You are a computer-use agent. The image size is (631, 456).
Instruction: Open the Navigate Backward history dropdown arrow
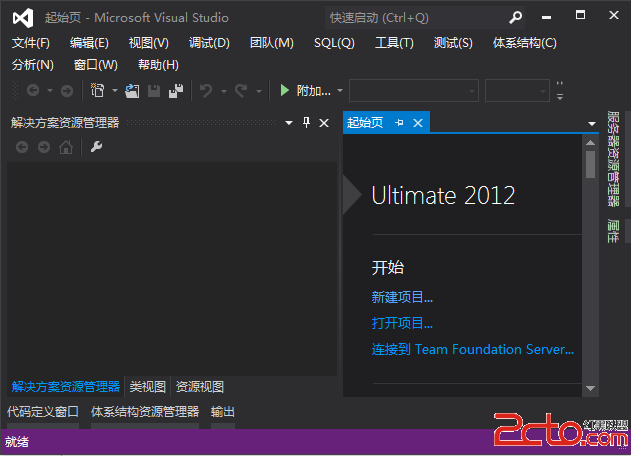[50, 91]
